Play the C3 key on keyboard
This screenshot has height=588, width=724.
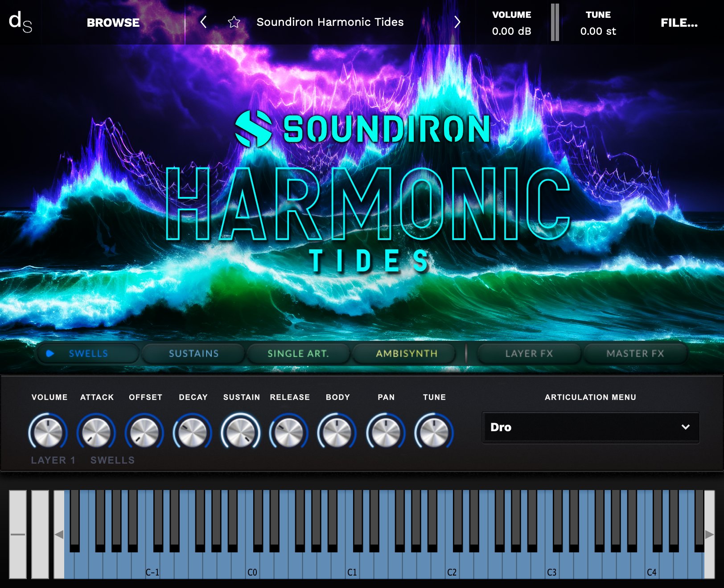pos(552,567)
